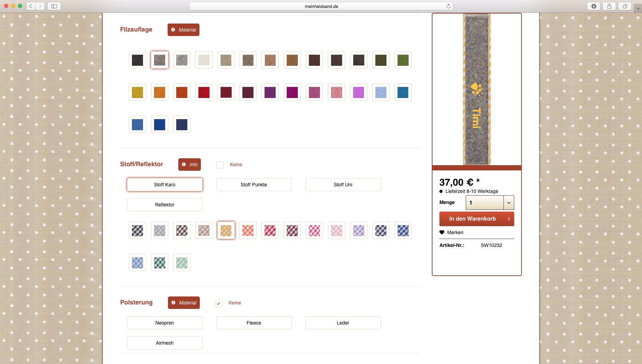
Task: Toggle the Safari sidebar icon
Action: click(54, 6)
